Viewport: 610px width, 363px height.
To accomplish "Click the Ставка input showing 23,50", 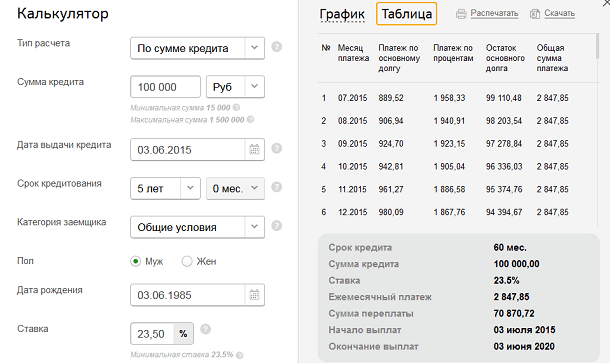I will 152,334.
